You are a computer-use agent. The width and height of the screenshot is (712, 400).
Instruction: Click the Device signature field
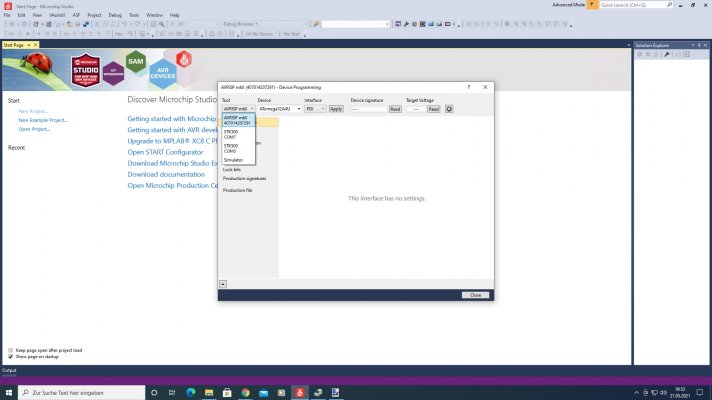coord(369,109)
